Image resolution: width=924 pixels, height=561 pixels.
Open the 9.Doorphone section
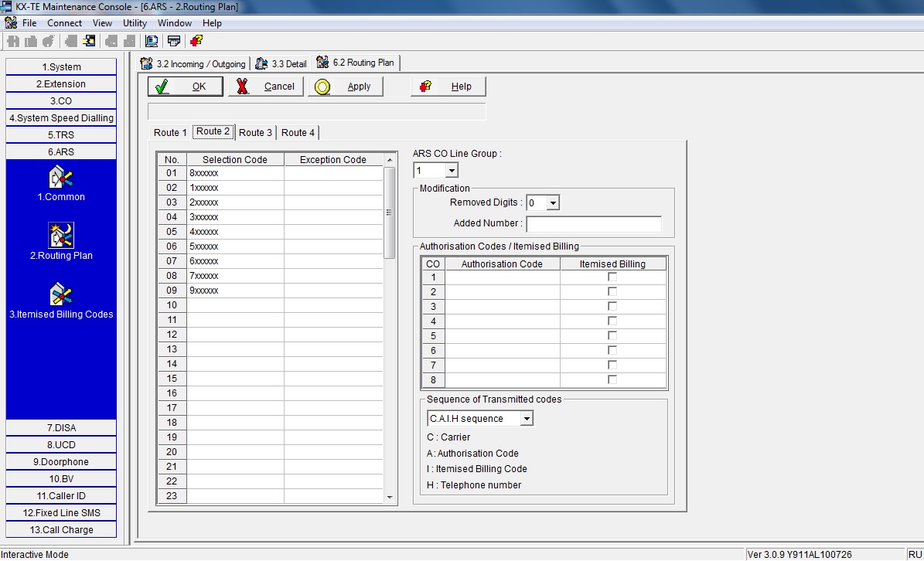coord(61,461)
